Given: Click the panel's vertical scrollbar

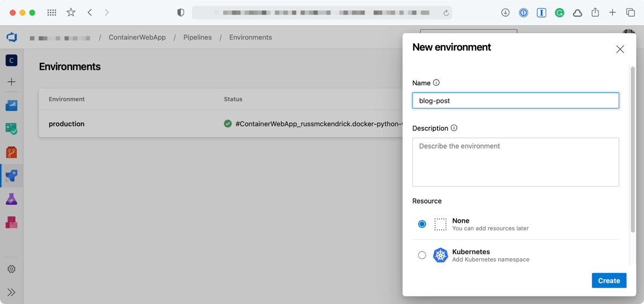Looking at the screenshot, I should click(632, 150).
